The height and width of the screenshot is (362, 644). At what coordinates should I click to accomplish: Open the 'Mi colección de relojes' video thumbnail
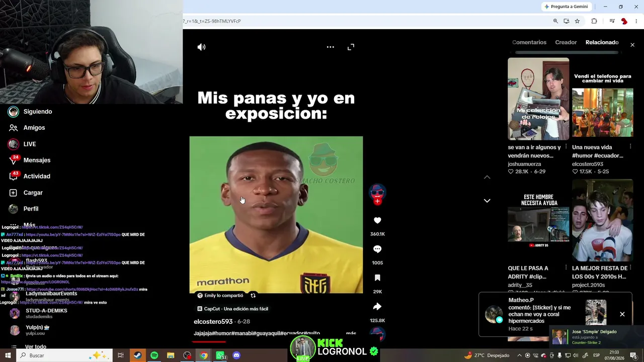coord(538,99)
